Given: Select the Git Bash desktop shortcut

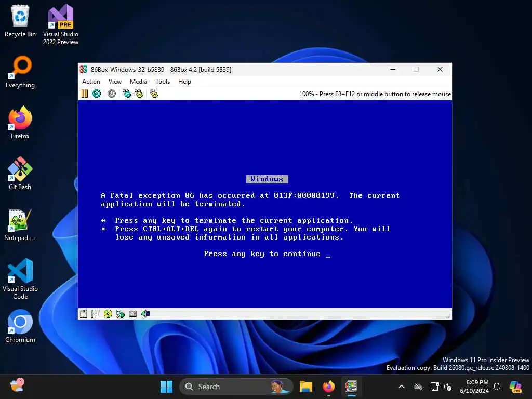Looking at the screenshot, I should click(20, 174).
